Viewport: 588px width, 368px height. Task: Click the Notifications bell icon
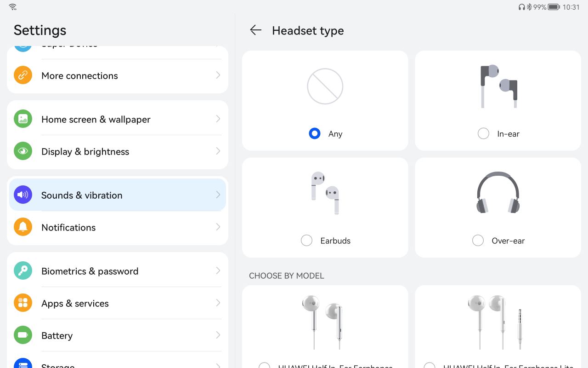pyautogui.click(x=23, y=227)
